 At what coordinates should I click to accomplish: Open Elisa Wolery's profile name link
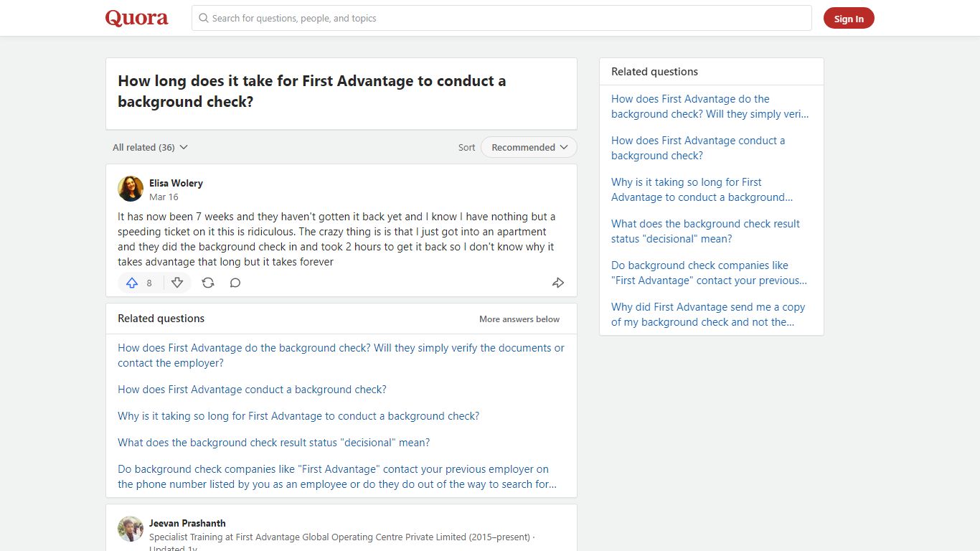[x=176, y=183]
